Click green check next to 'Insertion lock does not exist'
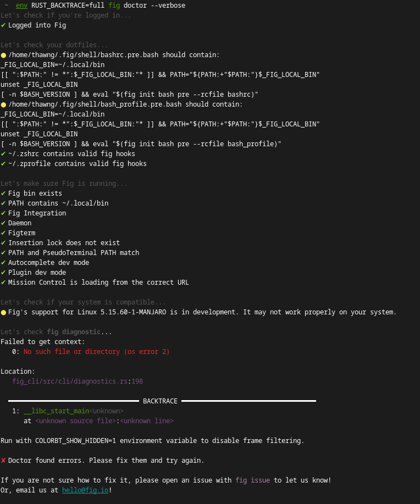 [x=3, y=243]
